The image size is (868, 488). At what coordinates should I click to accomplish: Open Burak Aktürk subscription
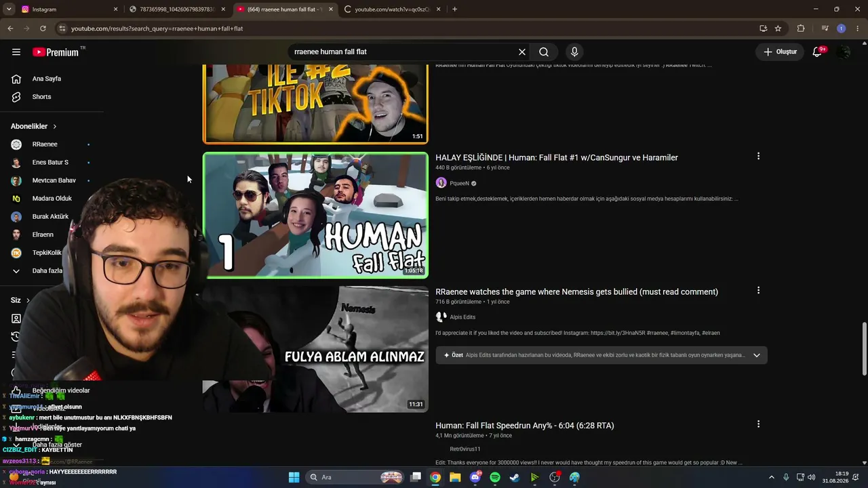click(51, 217)
